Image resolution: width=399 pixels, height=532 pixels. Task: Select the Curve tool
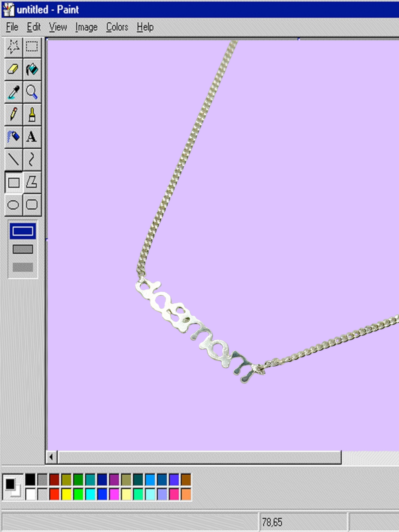pyautogui.click(x=32, y=160)
